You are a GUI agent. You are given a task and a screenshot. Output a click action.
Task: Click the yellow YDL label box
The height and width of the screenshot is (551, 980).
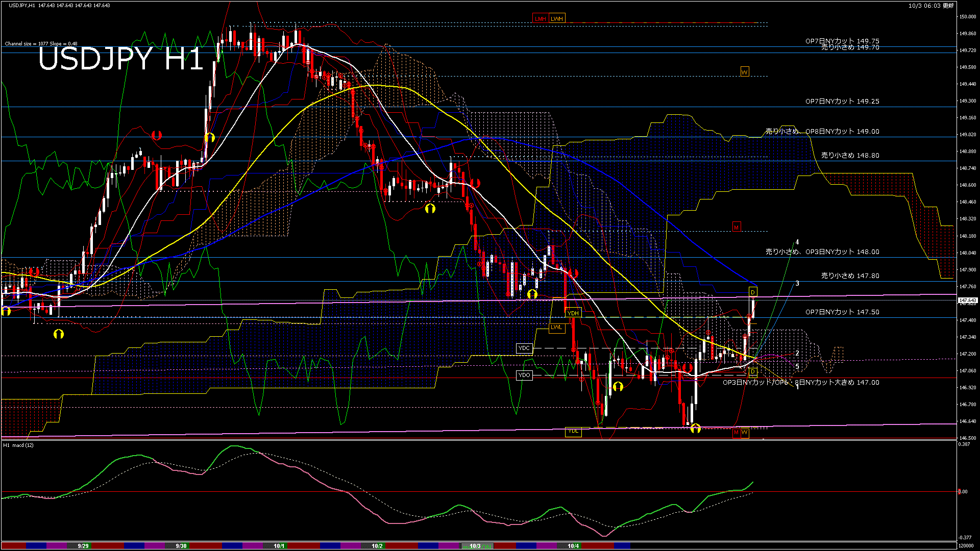coord(573,432)
